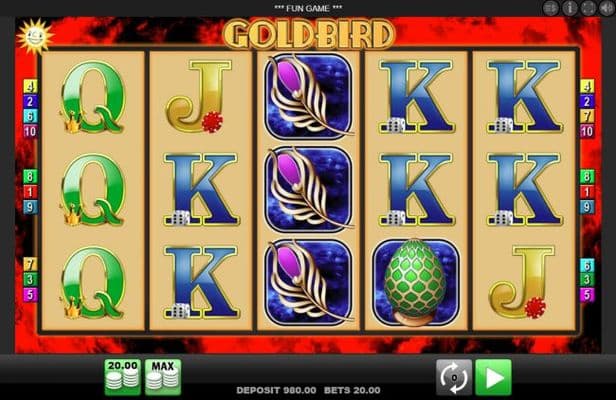Click the deposit 980.00 balance text
The height and width of the screenshot is (400, 616).
pyautogui.click(x=276, y=390)
